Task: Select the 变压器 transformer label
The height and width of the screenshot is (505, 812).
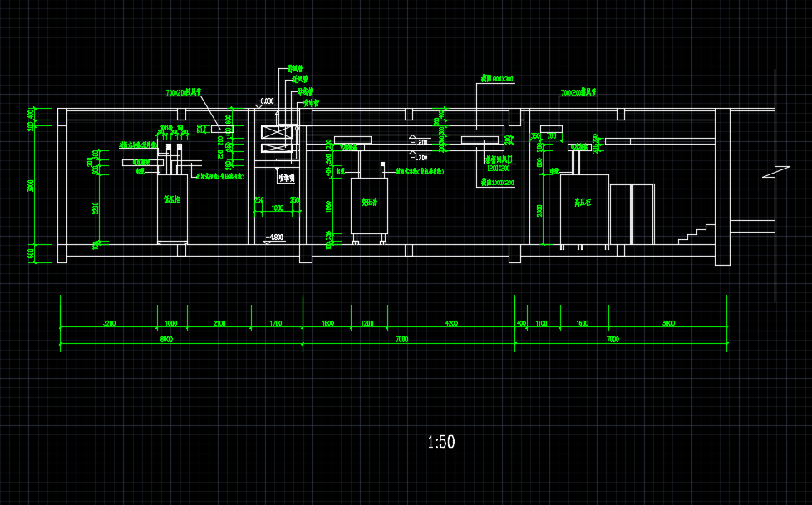Action: pos(370,202)
